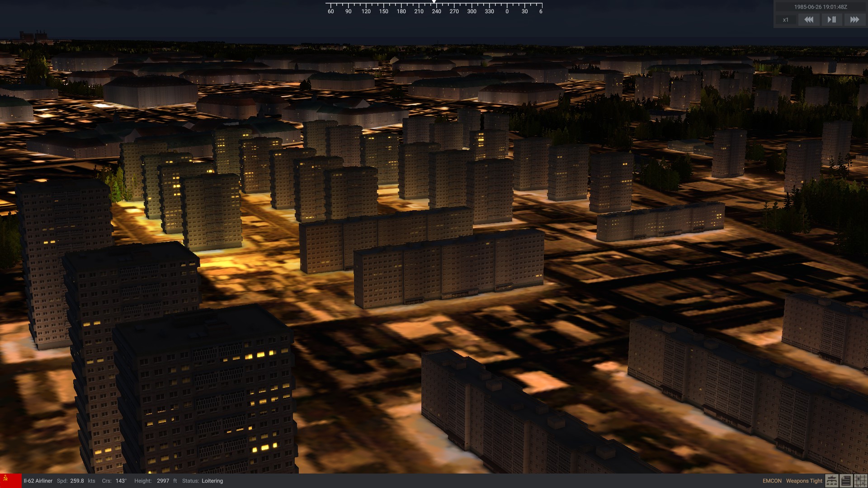This screenshot has height=488, width=868.
Task: Click the EMCON status label
Action: click(x=772, y=481)
